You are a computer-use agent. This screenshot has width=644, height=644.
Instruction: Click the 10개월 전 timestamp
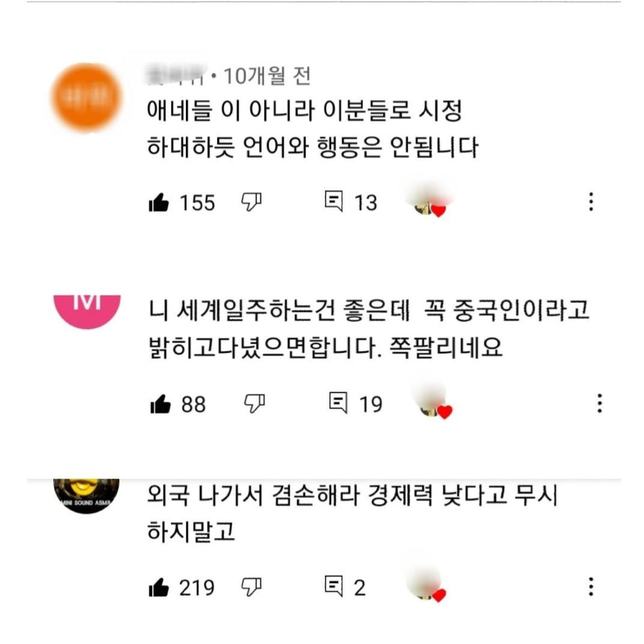pos(267,76)
